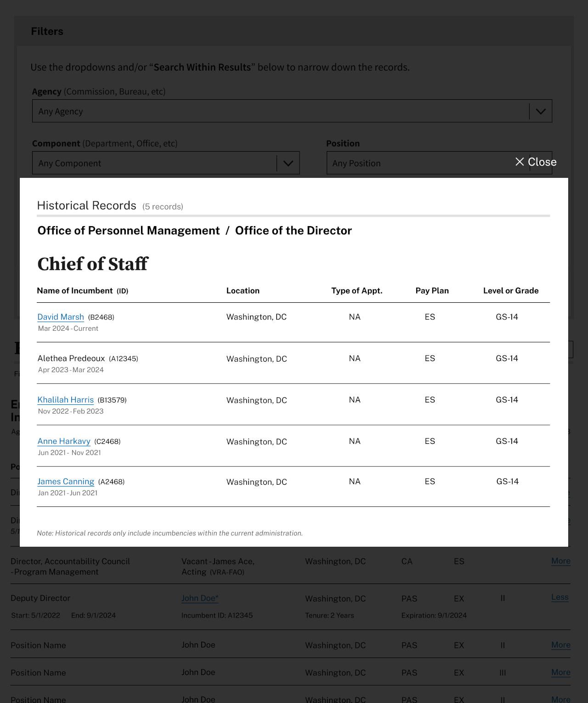The width and height of the screenshot is (588, 703).
Task: Click More for Director, Accountability Council row
Action: (x=561, y=561)
